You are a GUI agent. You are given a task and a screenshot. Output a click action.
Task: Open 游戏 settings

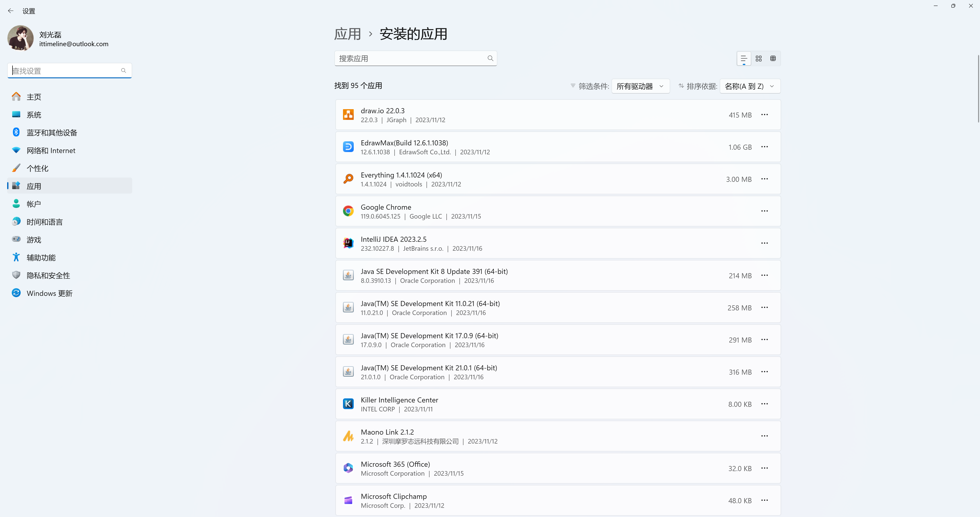tap(70, 239)
